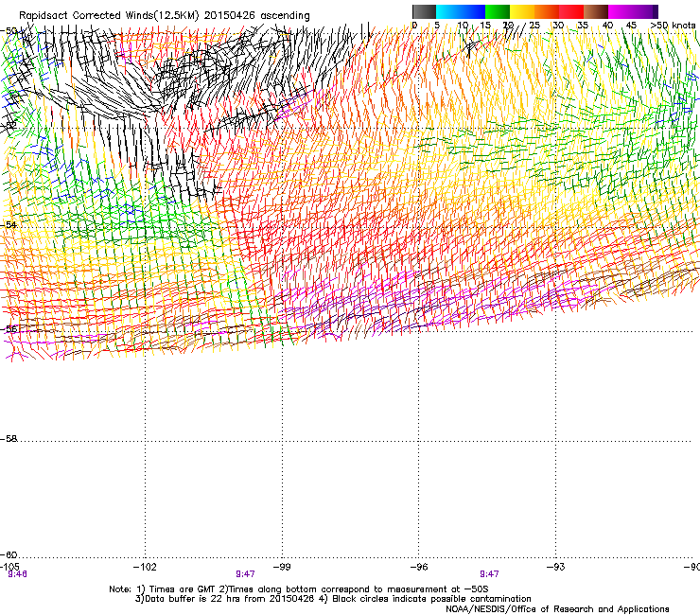
Task: Click the 'Data buffer is 22 hrs' note line
Action: 333,599
